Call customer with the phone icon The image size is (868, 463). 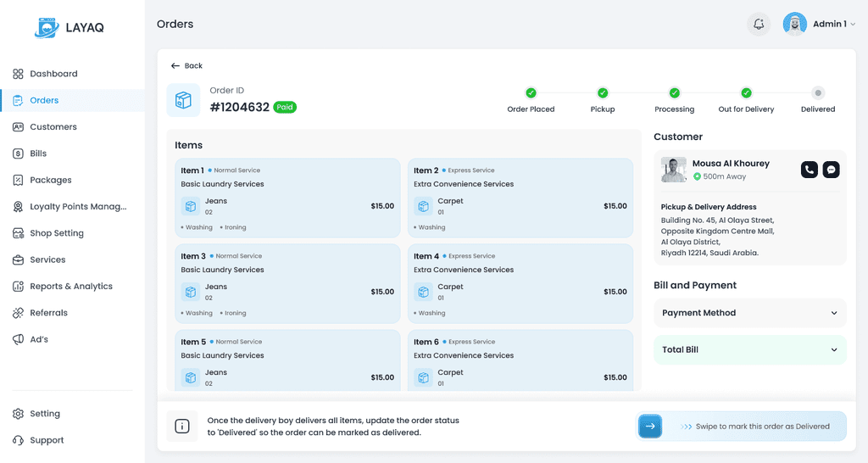coord(810,170)
